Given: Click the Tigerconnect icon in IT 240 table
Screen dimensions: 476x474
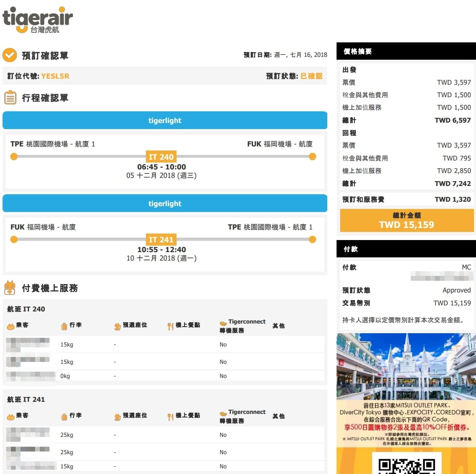Looking at the screenshot, I should pos(223,323).
